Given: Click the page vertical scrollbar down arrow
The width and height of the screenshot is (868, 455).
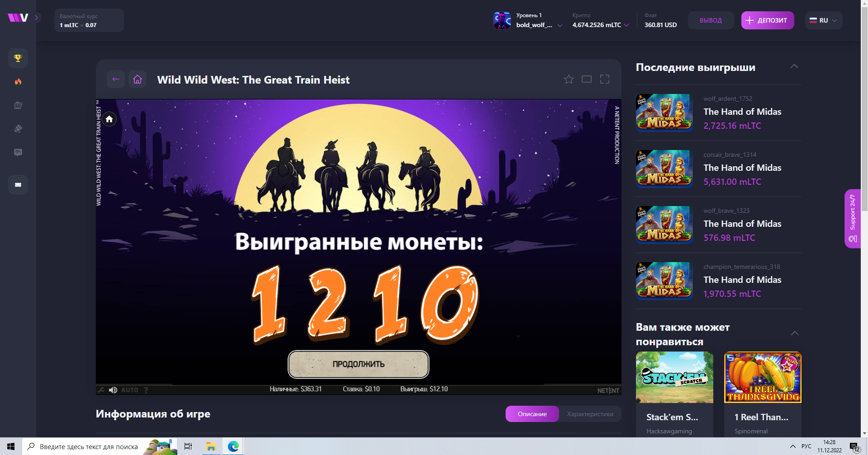Looking at the screenshot, I should click(864, 433).
